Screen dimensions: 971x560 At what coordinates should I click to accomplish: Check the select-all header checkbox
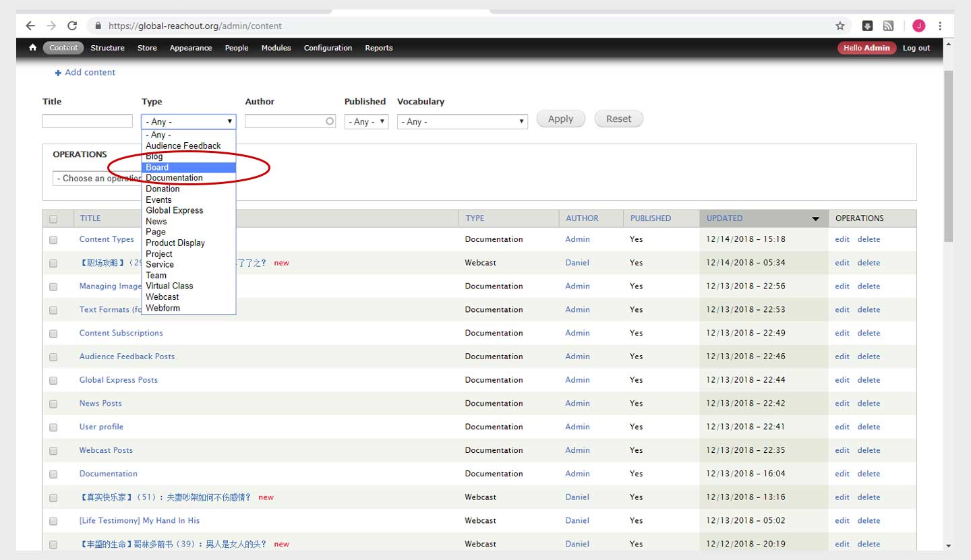tap(53, 219)
